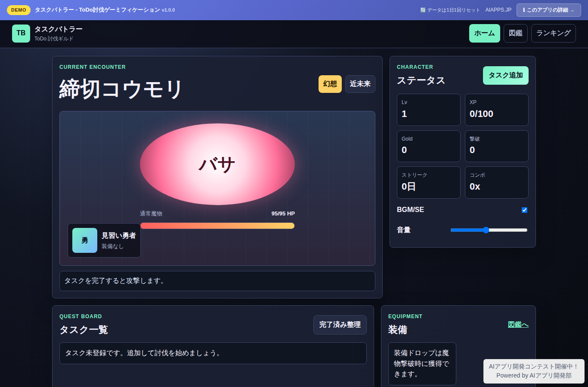This screenshot has width=588, height=387.
Task: Click the Gold stat card
Action: 429,146
